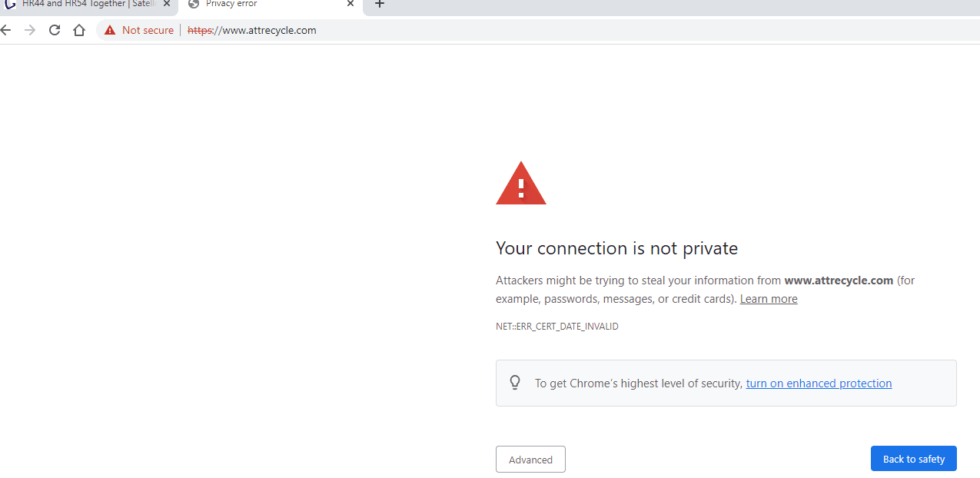Navigate back with the back arrow
This screenshot has height=478, width=980.
[x=6, y=30]
